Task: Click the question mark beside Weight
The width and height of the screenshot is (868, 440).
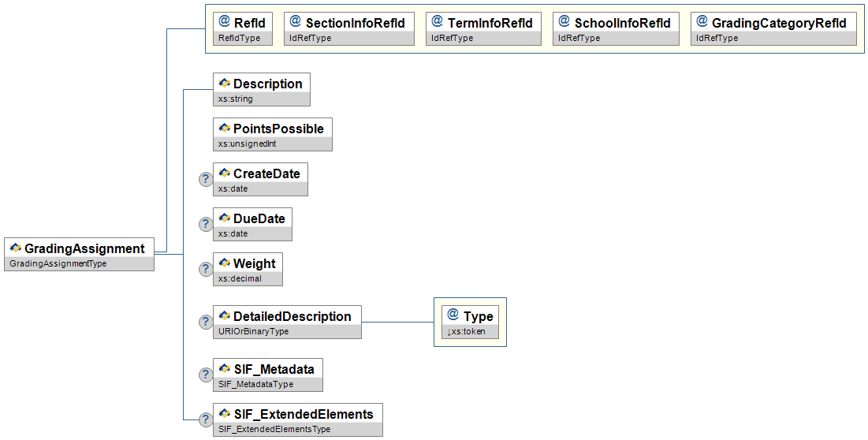Action: pyautogui.click(x=206, y=269)
